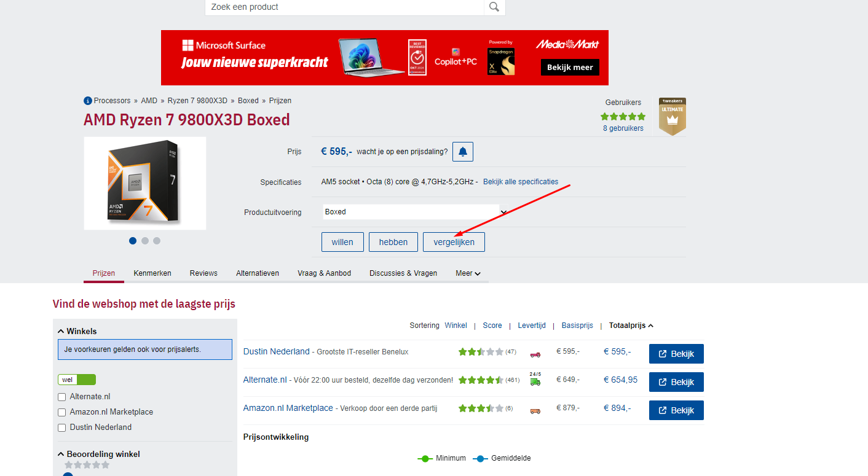868x476 pixels.
Task: Switch to the Prijzen tab
Action: coord(104,273)
